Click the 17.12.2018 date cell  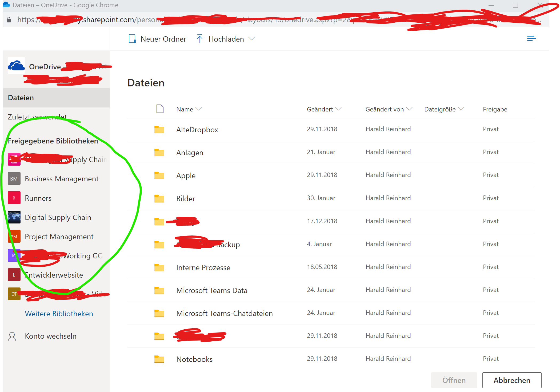(x=322, y=221)
